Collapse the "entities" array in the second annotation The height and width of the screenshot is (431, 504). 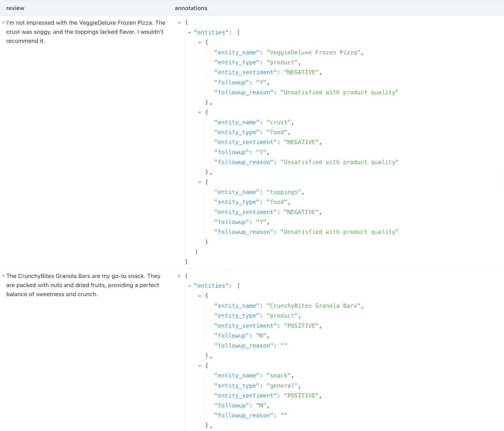tap(189, 285)
